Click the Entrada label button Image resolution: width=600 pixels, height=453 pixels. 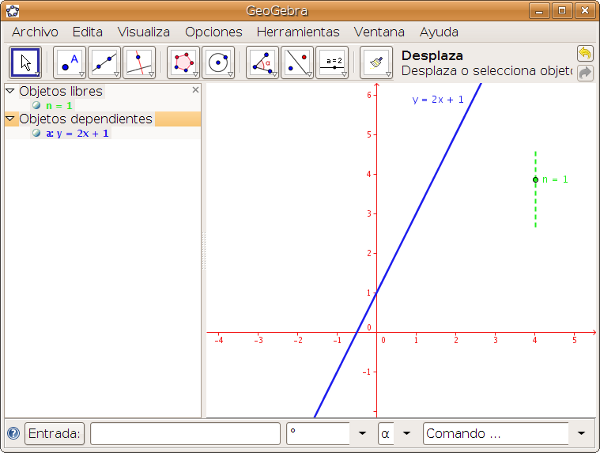pyautogui.click(x=55, y=434)
